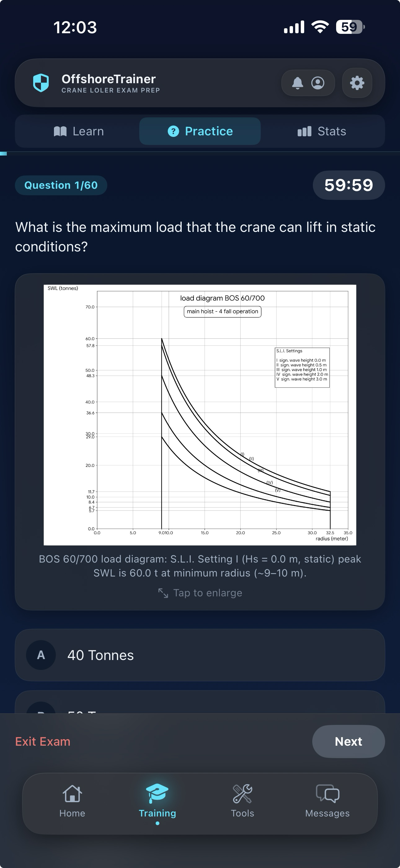Tap the 59:59 countdown timer
The image size is (400, 868).
pyautogui.click(x=349, y=185)
